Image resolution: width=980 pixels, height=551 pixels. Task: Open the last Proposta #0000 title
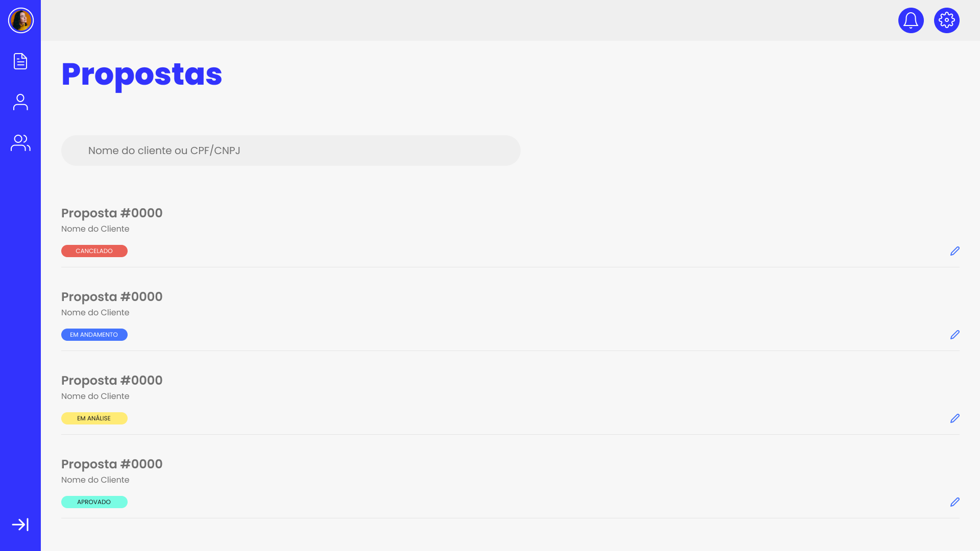[112, 464]
